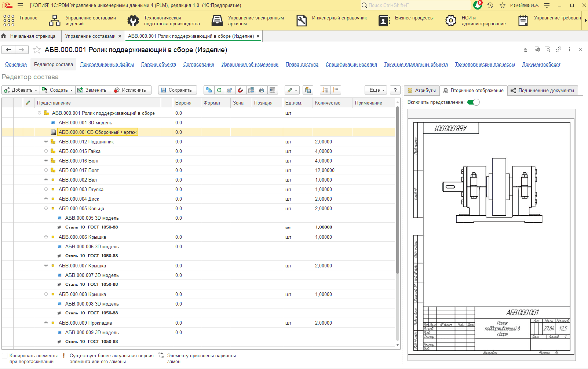Open the Еще dropdown menu
Image resolution: width=588 pixels, height=369 pixels.
376,90
